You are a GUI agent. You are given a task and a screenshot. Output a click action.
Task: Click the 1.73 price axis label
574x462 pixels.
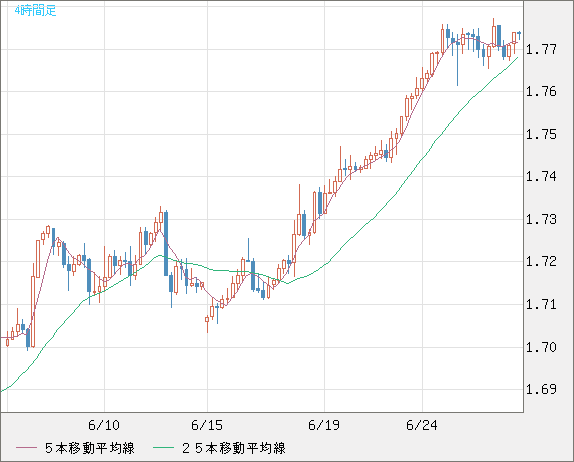point(541,219)
